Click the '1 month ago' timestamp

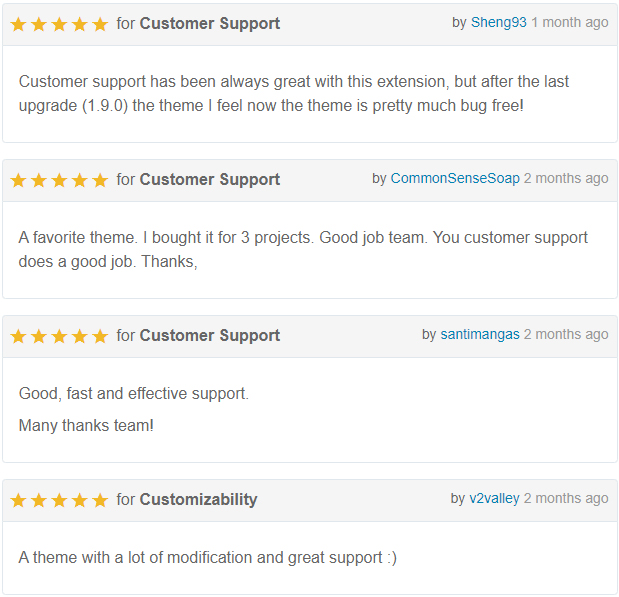click(x=569, y=23)
